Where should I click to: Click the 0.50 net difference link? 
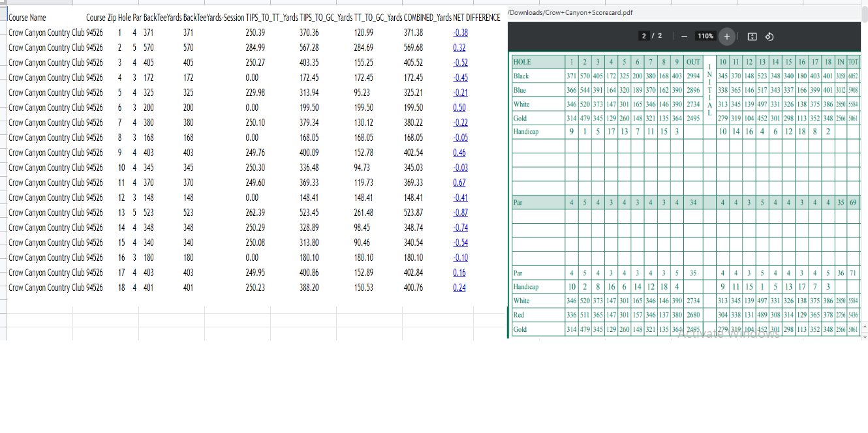(x=459, y=108)
